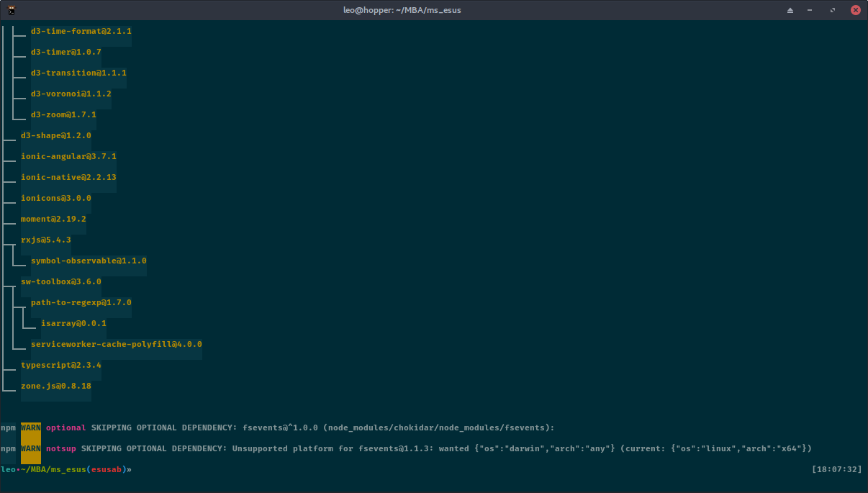Place cursor after the » prompt symbol

[135, 470]
